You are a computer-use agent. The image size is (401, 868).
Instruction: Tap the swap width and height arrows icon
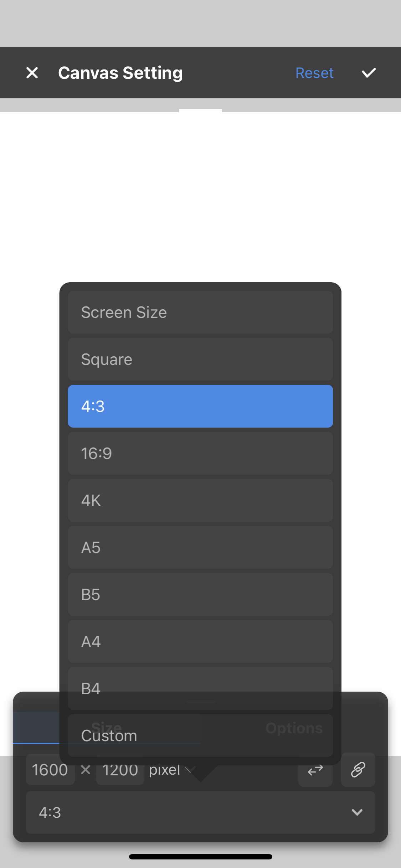coord(315,770)
